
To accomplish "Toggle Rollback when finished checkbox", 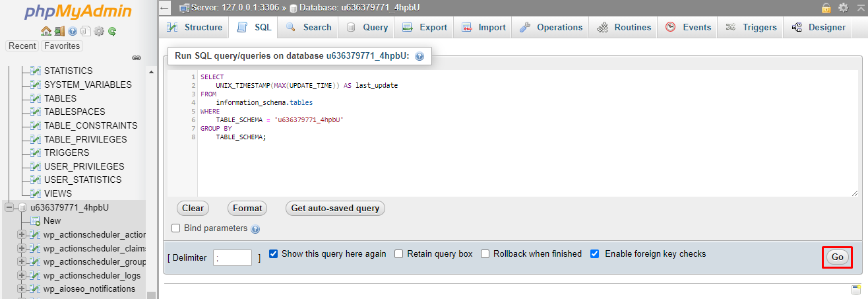I will 485,253.
